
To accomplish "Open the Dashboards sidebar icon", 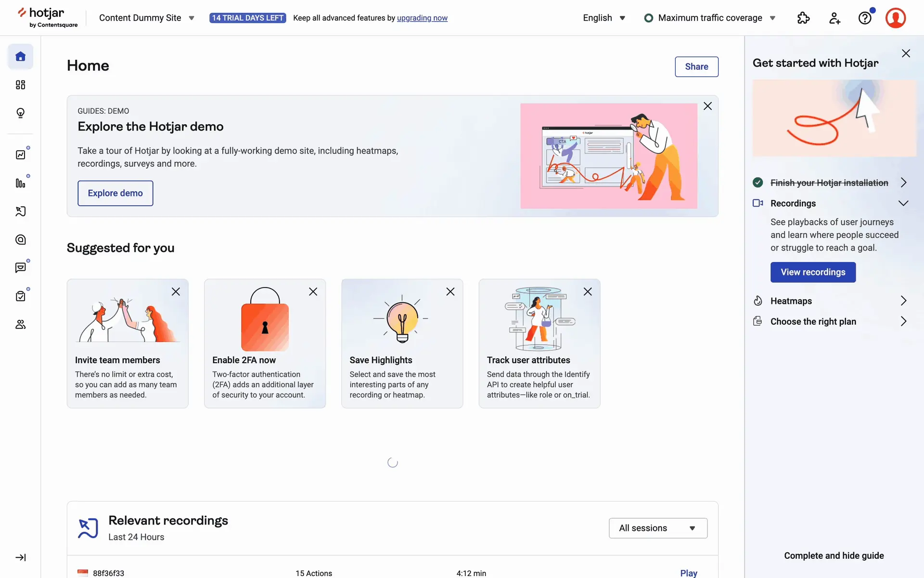I will (20, 85).
